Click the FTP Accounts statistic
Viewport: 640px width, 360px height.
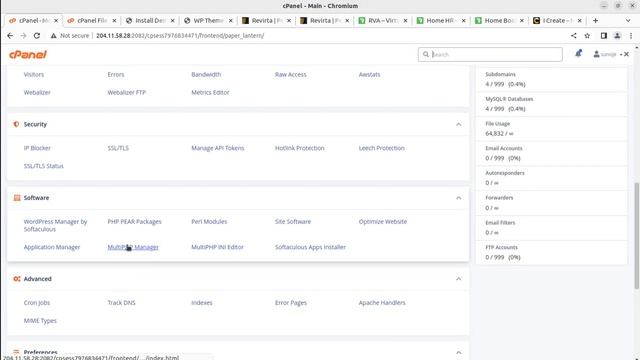551,253
